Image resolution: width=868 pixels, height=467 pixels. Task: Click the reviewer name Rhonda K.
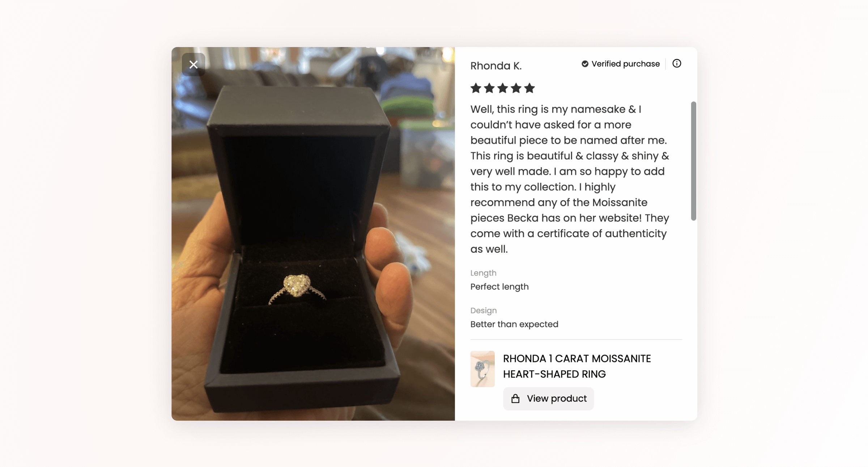pyautogui.click(x=496, y=66)
